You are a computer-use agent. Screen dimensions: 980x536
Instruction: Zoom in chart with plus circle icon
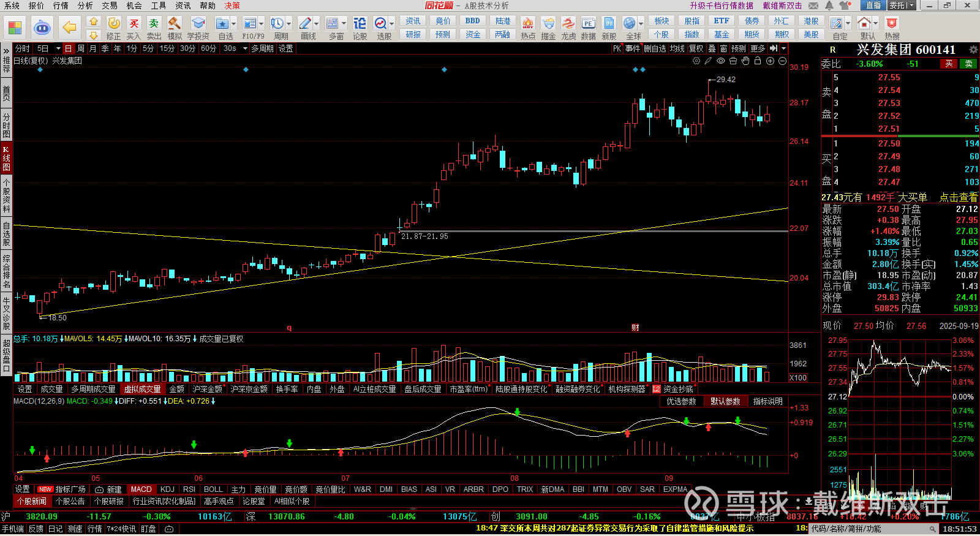tap(770, 61)
